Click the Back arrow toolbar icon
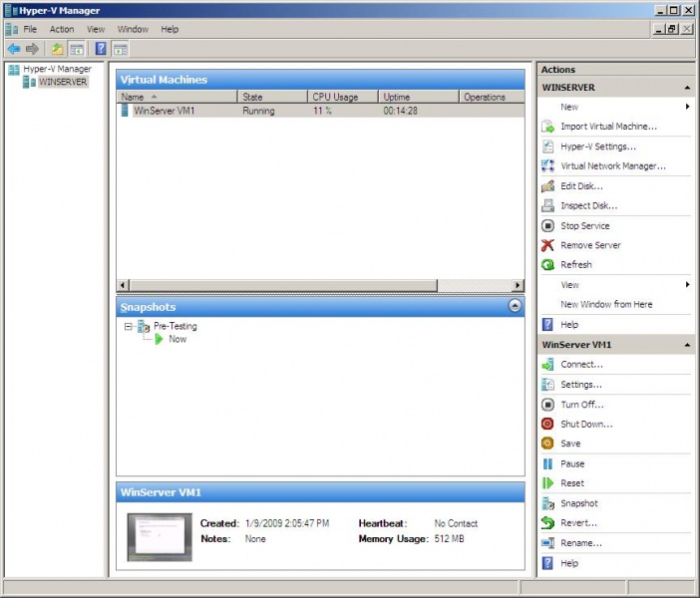The width and height of the screenshot is (700, 598). coord(13,49)
